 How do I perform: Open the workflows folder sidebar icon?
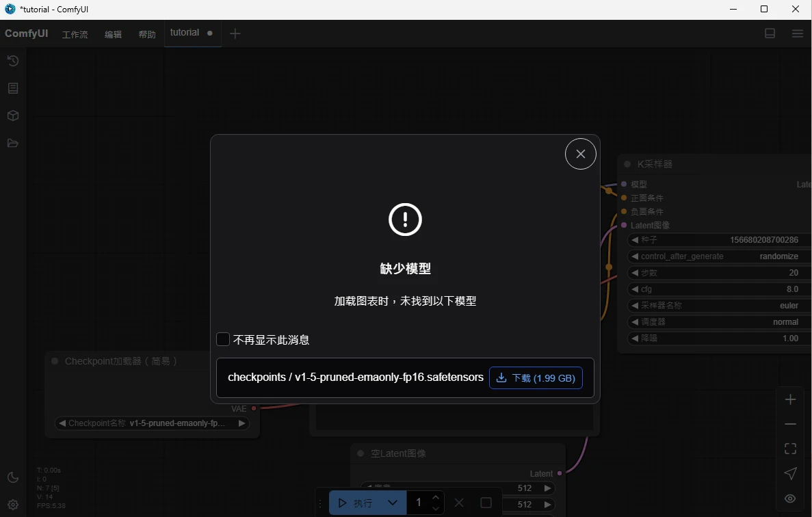pos(13,143)
